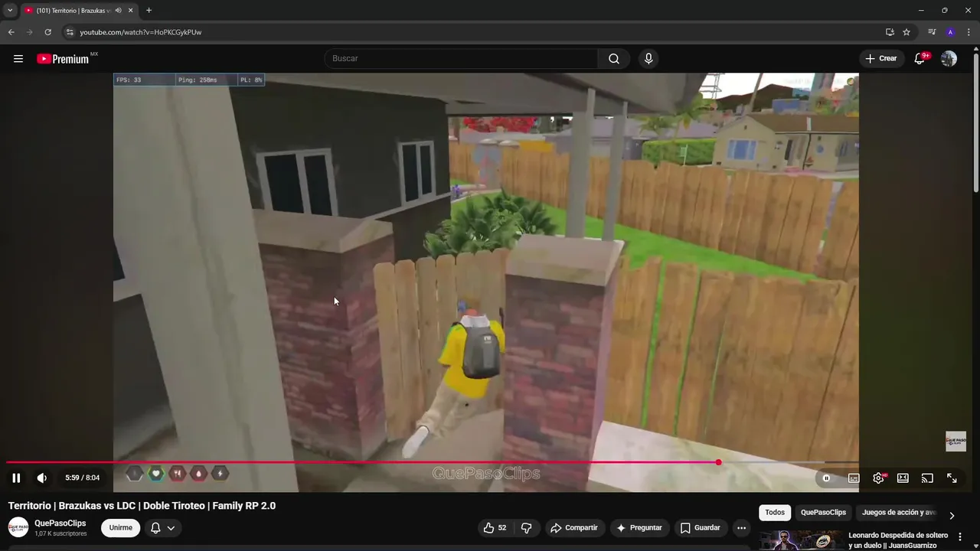Select the Territorio Brazukas browser tab
Image resolution: width=980 pixels, height=551 pixels.
tap(73, 10)
